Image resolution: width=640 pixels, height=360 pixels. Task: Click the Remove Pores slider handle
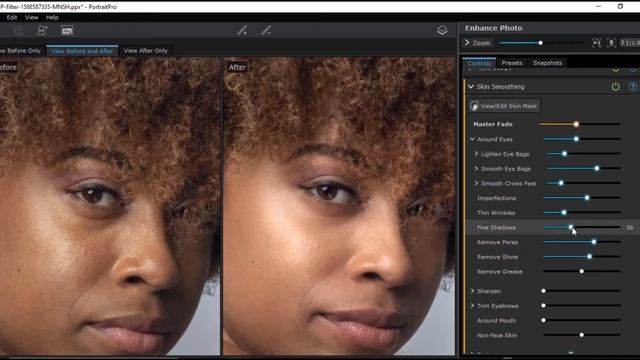(594, 242)
